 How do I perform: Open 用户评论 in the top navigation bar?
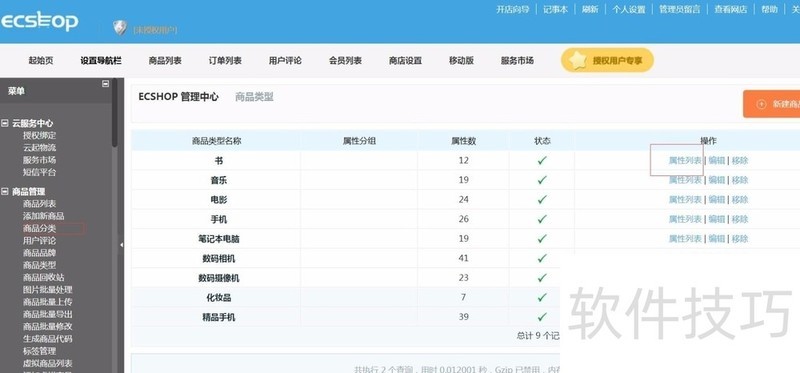(285, 60)
